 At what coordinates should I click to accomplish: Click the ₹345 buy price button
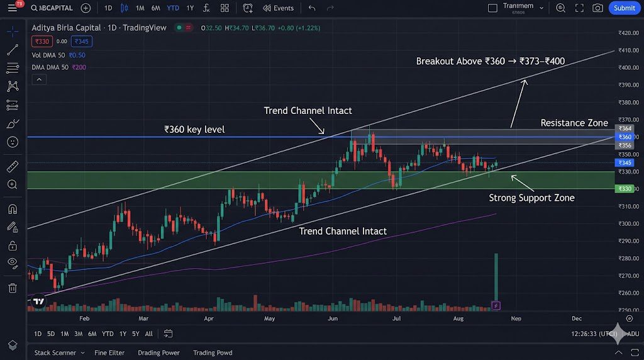coord(81,41)
